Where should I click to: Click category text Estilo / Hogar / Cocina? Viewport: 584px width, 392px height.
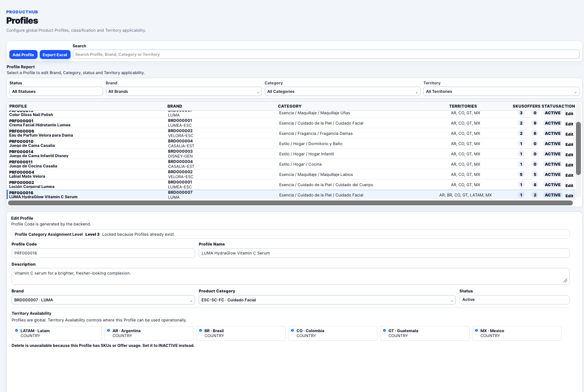(x=300, y=164)
